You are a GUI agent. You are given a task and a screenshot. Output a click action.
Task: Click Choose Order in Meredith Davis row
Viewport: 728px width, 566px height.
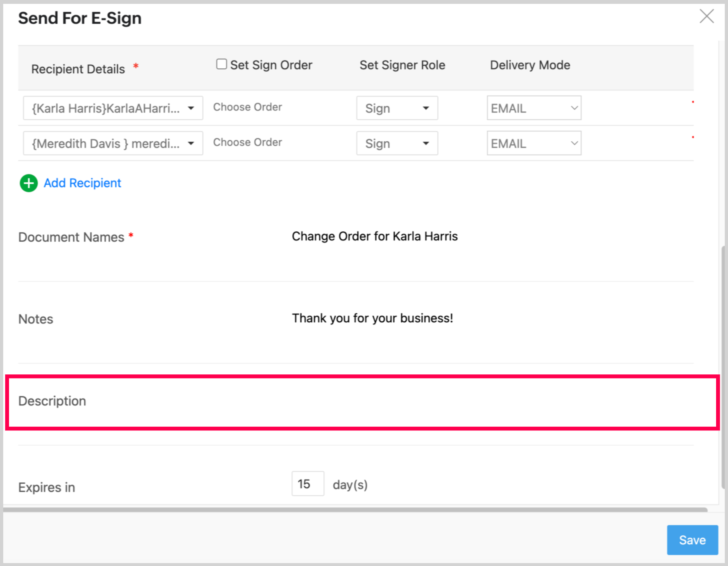247,143
